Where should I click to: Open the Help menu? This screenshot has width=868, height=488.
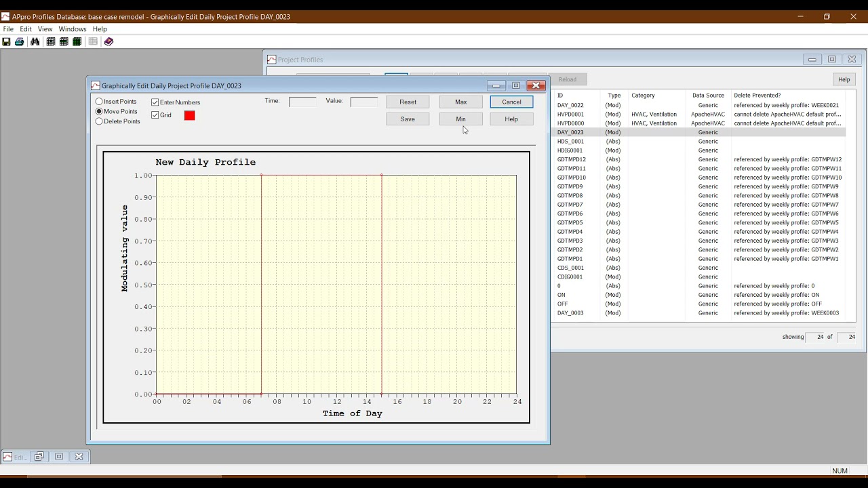(x=100, y=29)
